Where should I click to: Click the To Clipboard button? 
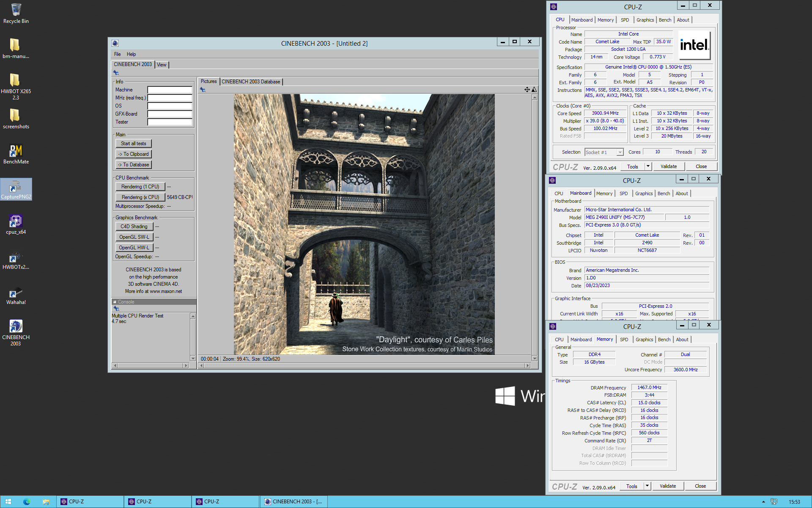pos(133,154)
